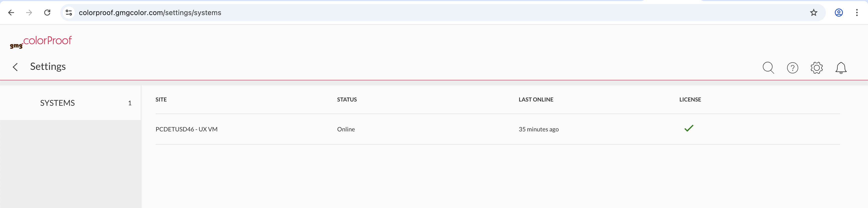Sort the table by STATUS column
The width and height of the screenshot is (868, 208).
click(x=347, y=99)
